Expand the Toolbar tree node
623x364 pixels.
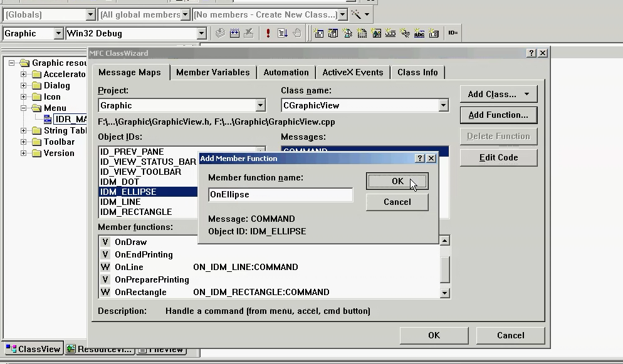(23, 142)
